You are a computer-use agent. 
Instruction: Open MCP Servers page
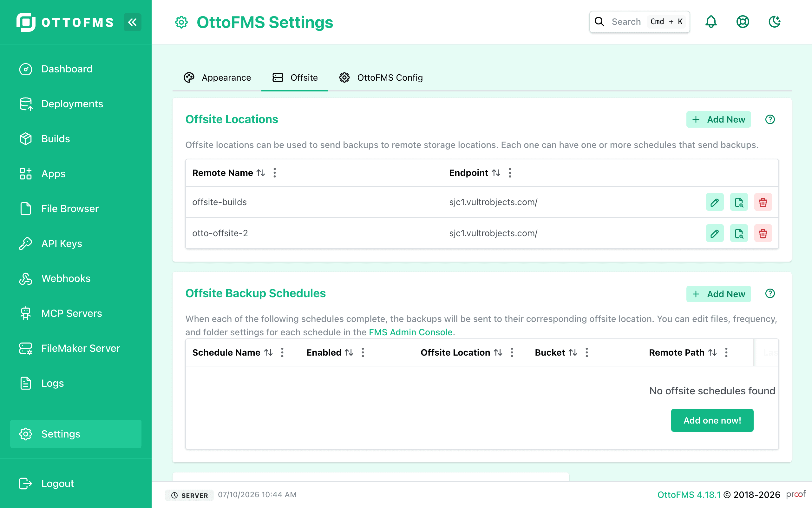(76, 313)
